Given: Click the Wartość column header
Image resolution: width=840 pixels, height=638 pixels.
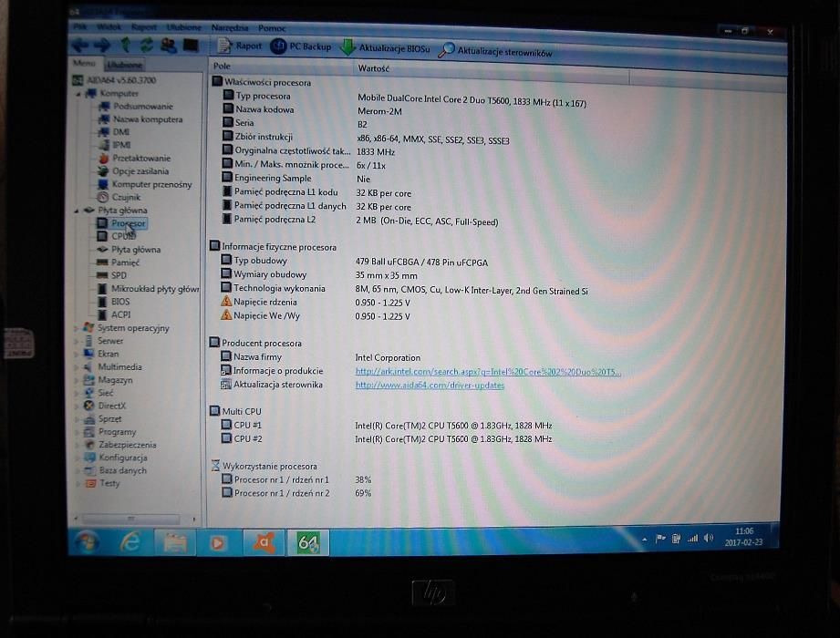Looking at the screenshot, I should [491, 71].
